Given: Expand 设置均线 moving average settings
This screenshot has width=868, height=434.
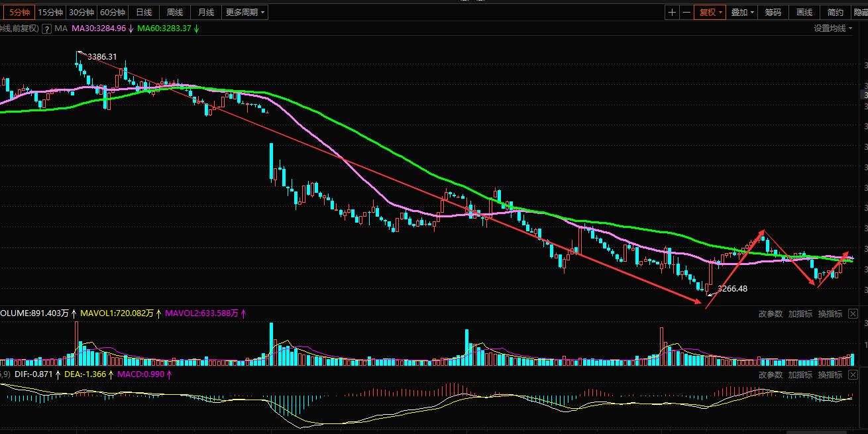Looking at the screenshot, I should 833,28.
